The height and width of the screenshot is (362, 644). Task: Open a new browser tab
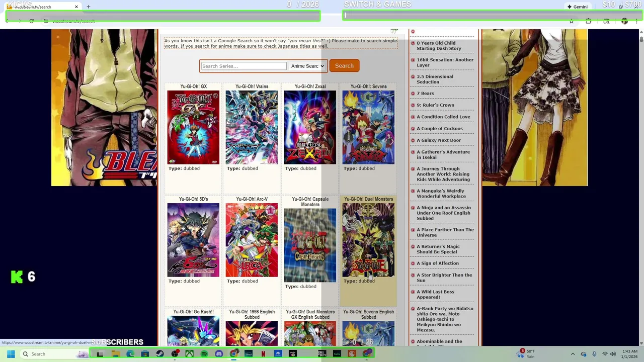coord(88,7)
